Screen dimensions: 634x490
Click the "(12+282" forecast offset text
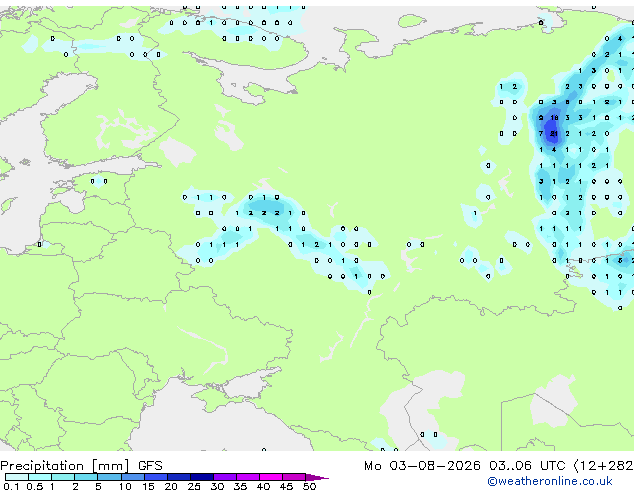click(603, 466)
